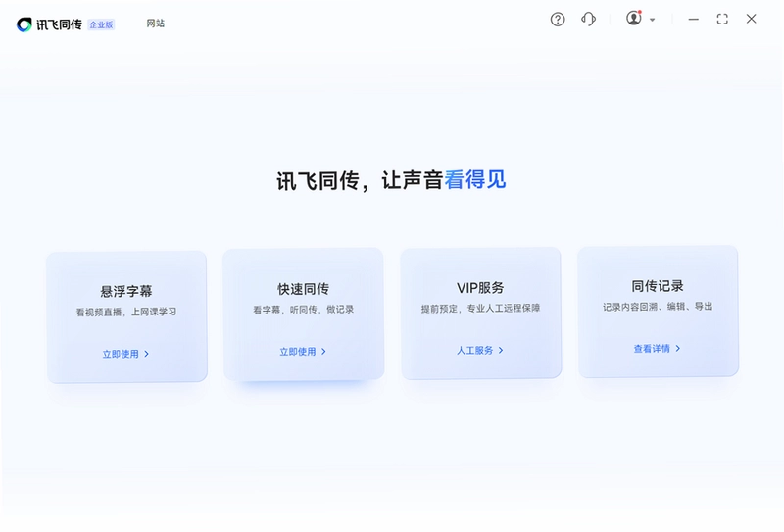Screen dimensions: 784x532
Task: Click the 讯飞同传，让声音 headline text
Action: [360, 180]
